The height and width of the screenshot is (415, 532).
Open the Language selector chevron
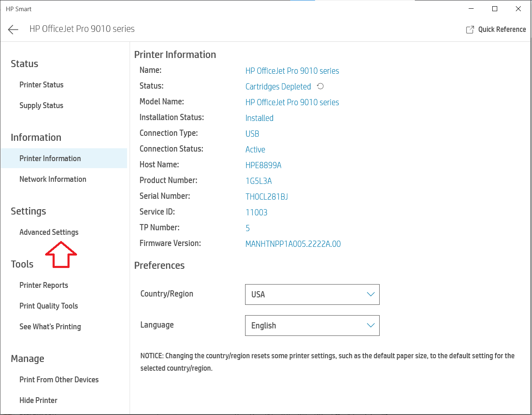pos(370,326)
